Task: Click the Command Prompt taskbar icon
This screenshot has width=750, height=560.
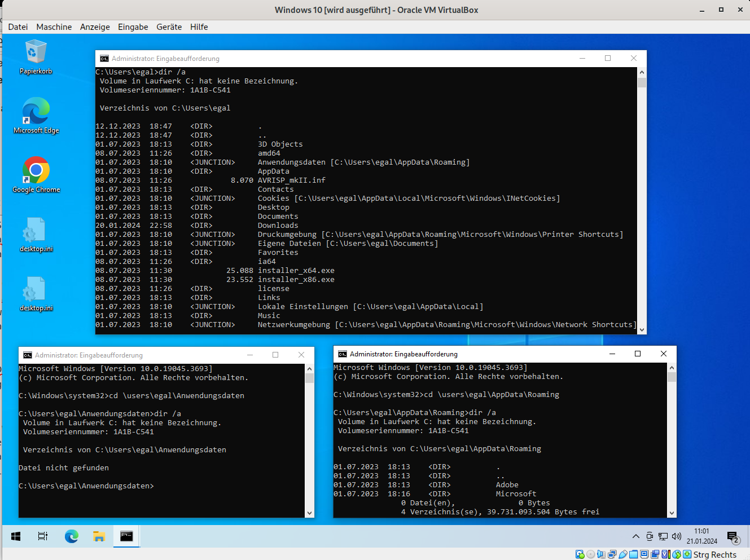Action: click(126, 536)
